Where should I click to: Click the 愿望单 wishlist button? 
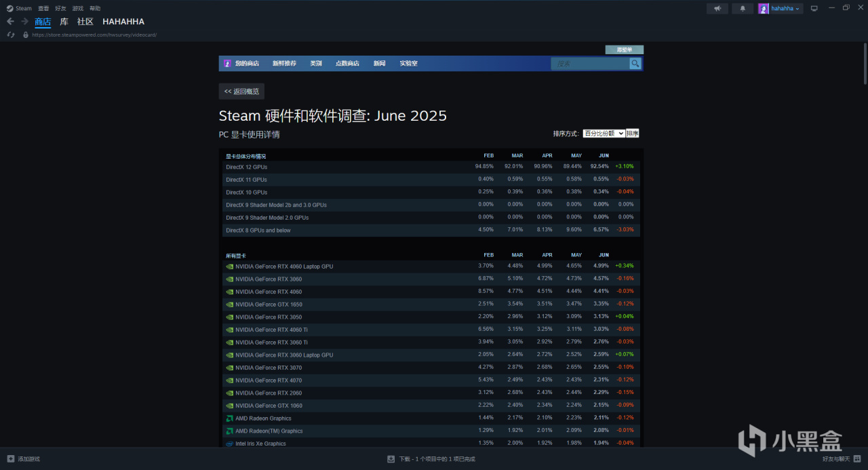[x=625, y=50]
